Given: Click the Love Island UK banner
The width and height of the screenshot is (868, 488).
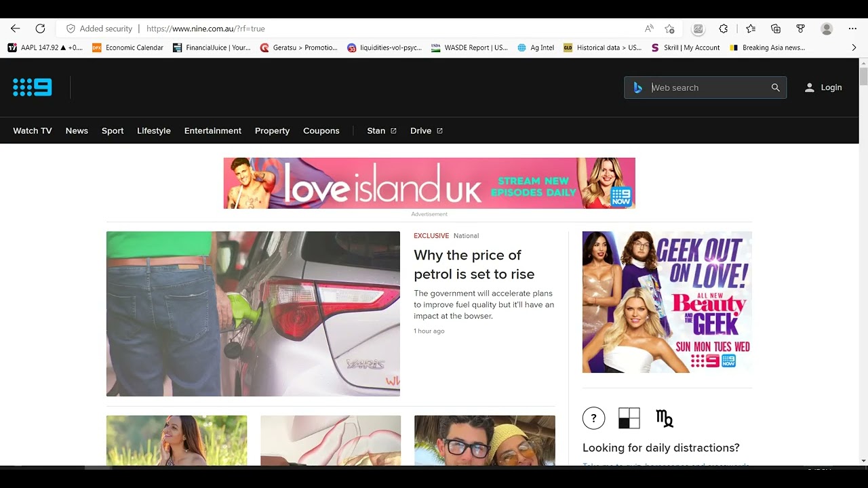Looking at the screenshot, I should 429,183.
